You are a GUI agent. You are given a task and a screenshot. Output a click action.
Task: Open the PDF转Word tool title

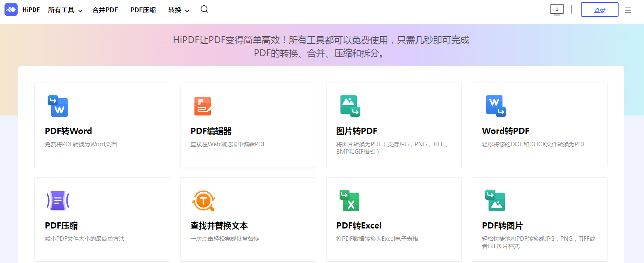point(69,131)
